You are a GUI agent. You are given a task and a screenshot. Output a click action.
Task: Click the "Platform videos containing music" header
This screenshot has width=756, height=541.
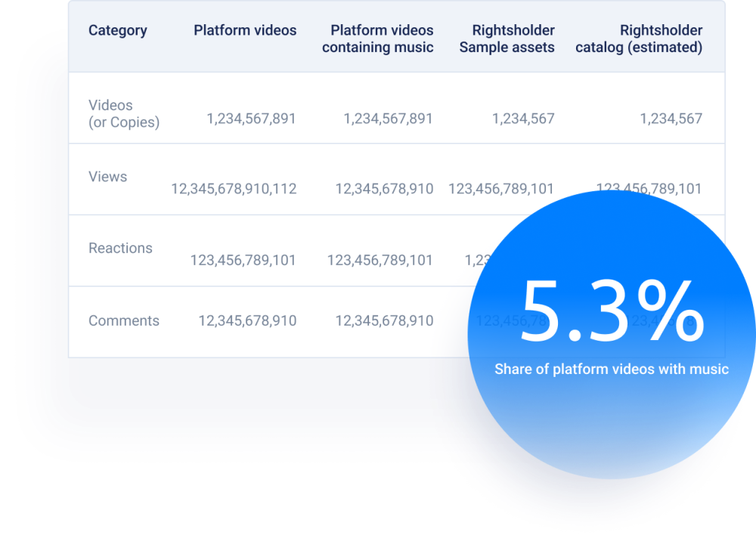pyautogui.click(x=377, y=39)
